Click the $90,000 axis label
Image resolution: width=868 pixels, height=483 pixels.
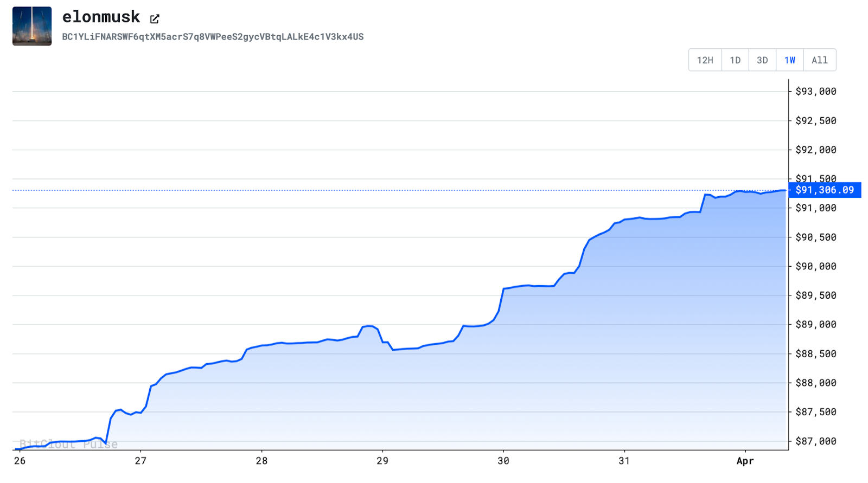click(x=816, y=267)
